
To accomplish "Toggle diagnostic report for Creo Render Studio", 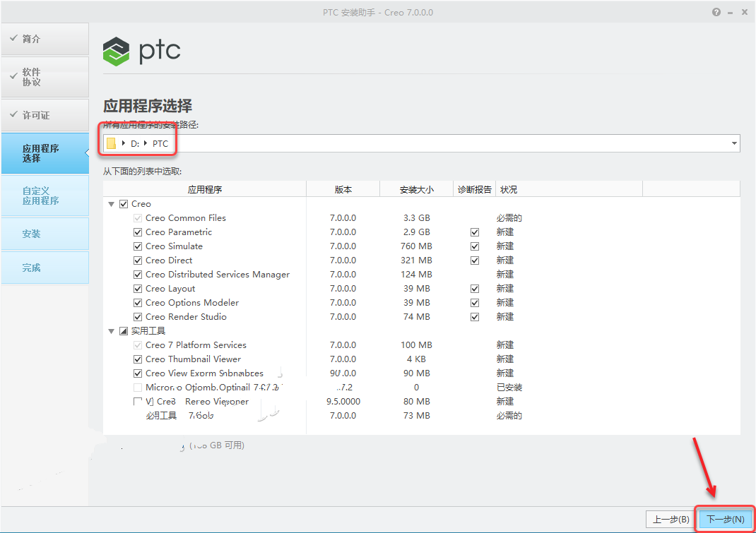I will [x=475, y=316].
